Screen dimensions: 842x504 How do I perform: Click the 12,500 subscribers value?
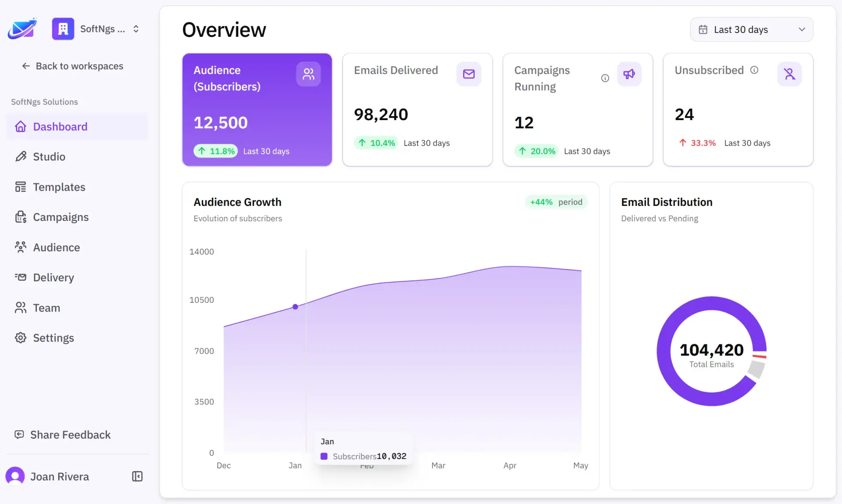[x=221, y=123]
